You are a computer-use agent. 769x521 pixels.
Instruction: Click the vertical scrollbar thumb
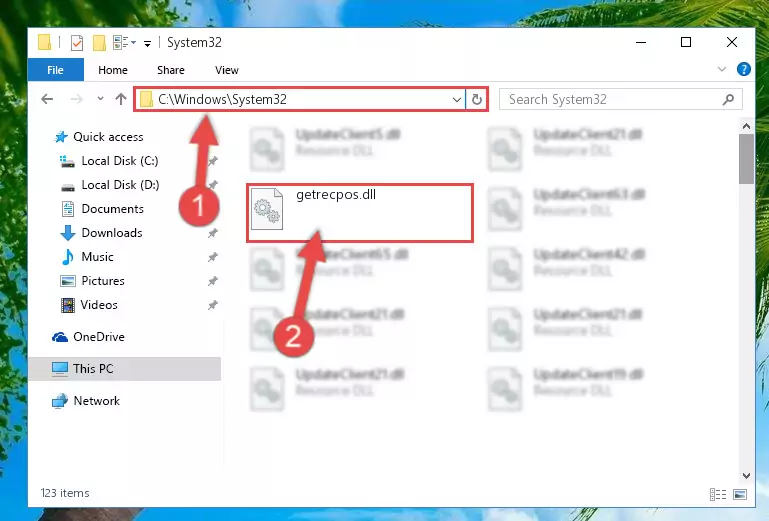pyautogui.click(x=746, y=159)
